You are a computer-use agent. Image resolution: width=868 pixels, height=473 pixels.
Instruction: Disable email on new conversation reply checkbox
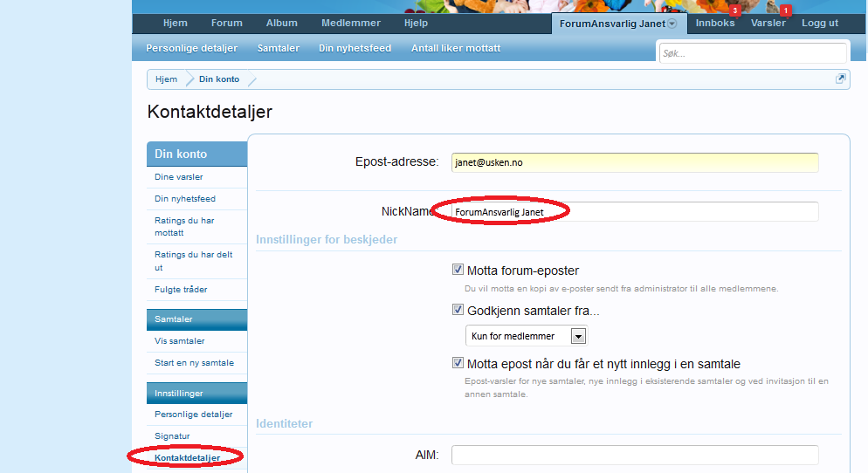click(x=458, y=363)
